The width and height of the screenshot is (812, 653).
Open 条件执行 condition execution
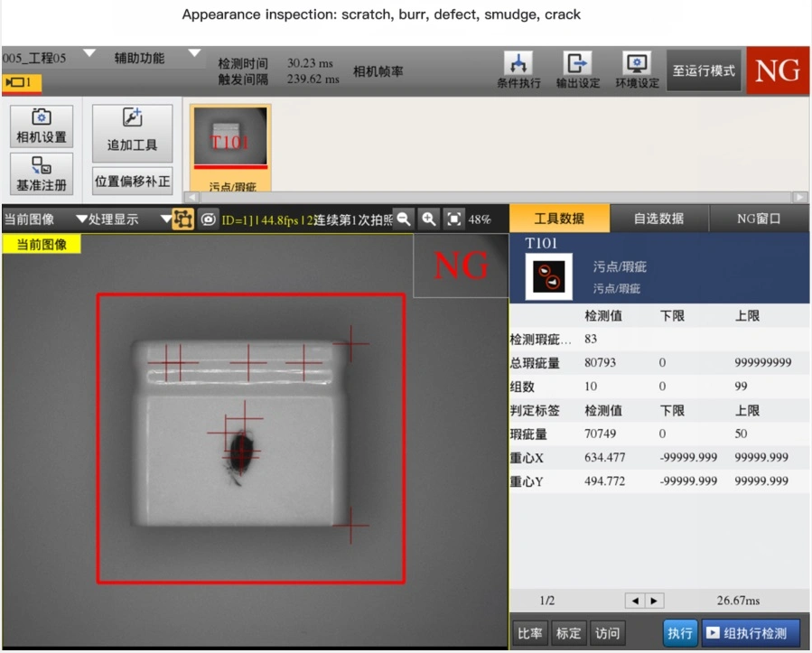coord(518,70)
